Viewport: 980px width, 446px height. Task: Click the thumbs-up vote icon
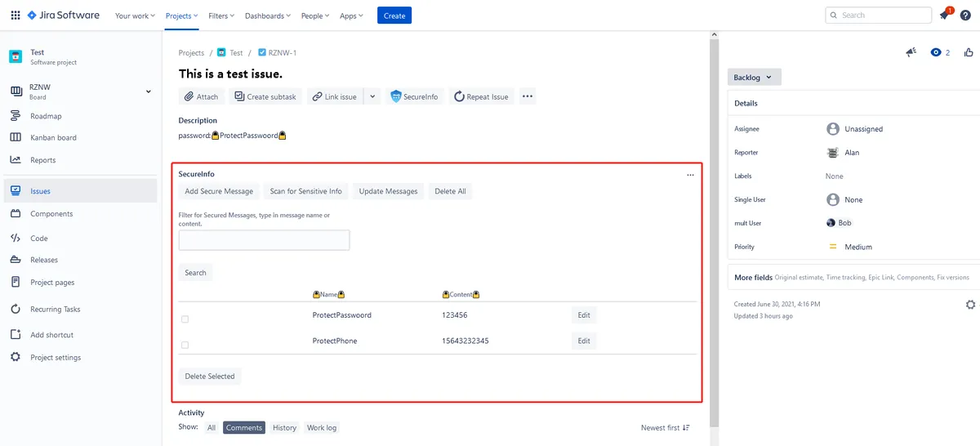coord(969,52)
